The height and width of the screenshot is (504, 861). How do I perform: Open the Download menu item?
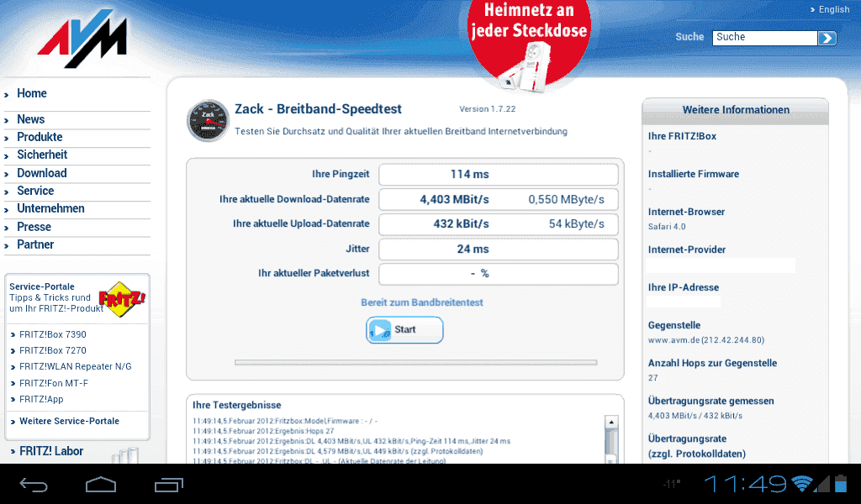click(42, 173)
